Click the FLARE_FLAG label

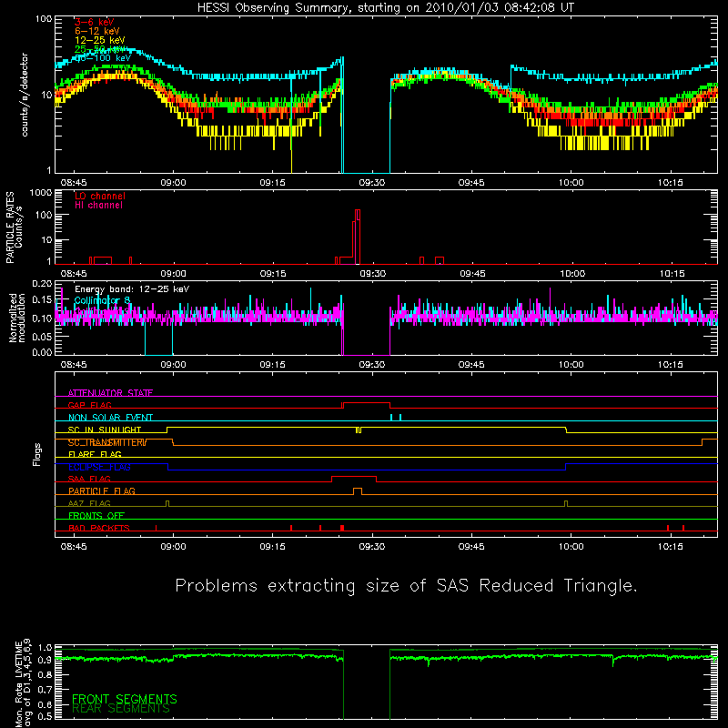[95, 454]
